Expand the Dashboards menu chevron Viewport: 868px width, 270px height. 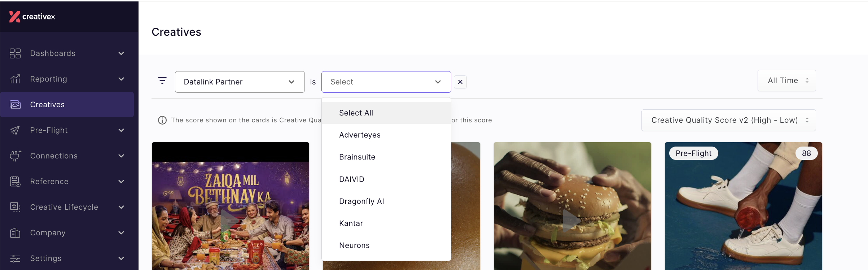tap(121, 53)
